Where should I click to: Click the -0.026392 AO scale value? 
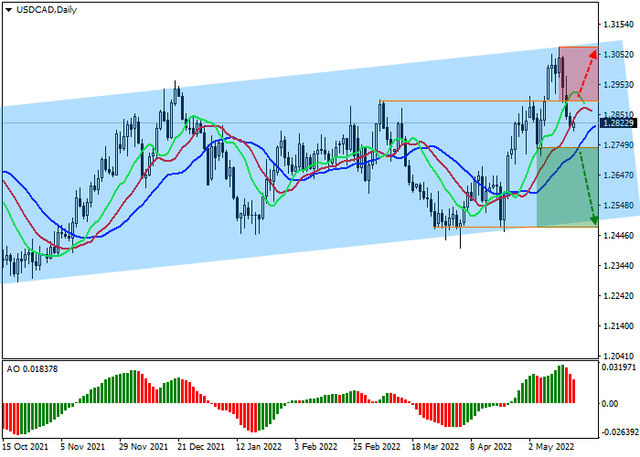point(618,432)
